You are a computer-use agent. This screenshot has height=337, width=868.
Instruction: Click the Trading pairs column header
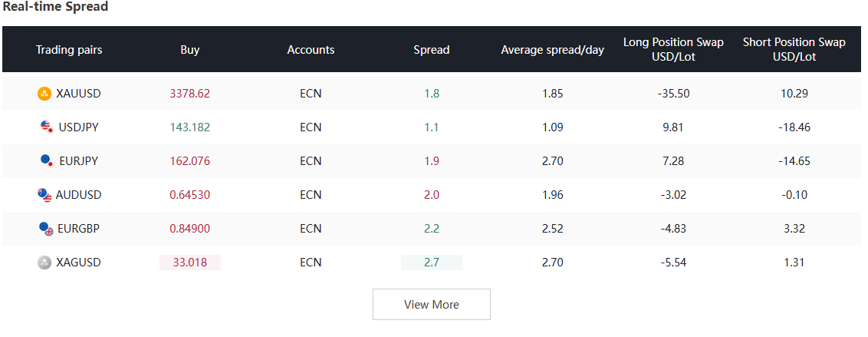(x=69, y=50)
